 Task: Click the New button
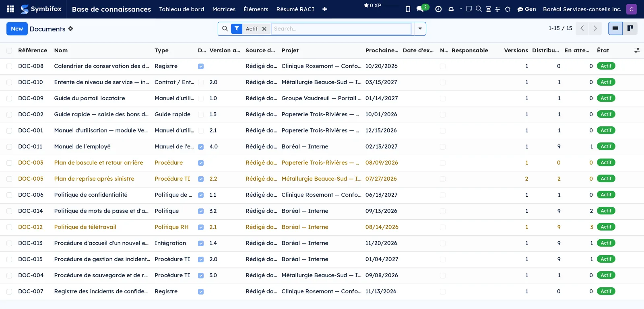17,29
